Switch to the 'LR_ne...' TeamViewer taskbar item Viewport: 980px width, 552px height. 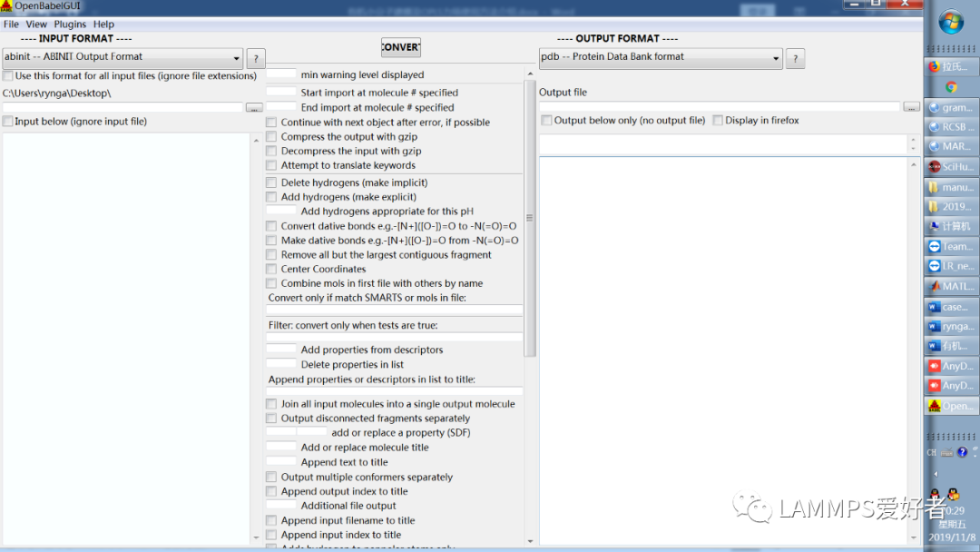click(x=951, y=266)
